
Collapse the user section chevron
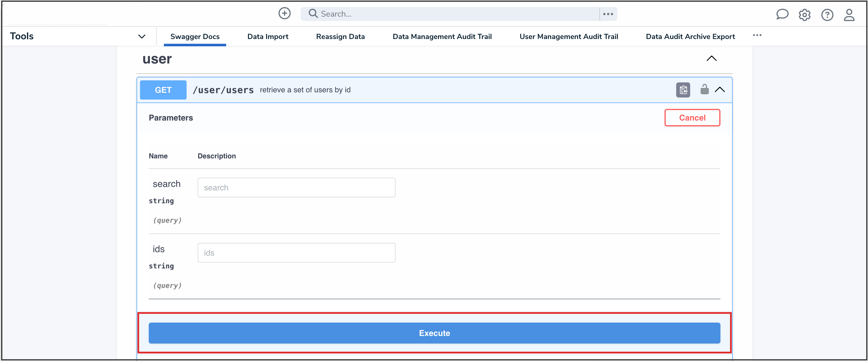(x=711, y=59)
